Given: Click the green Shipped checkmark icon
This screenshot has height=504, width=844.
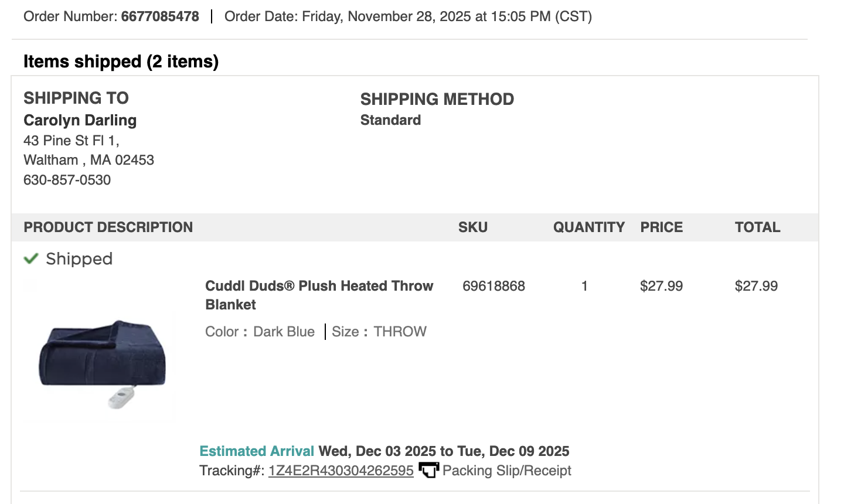Looking at the screenshot, I should (31, 258).
